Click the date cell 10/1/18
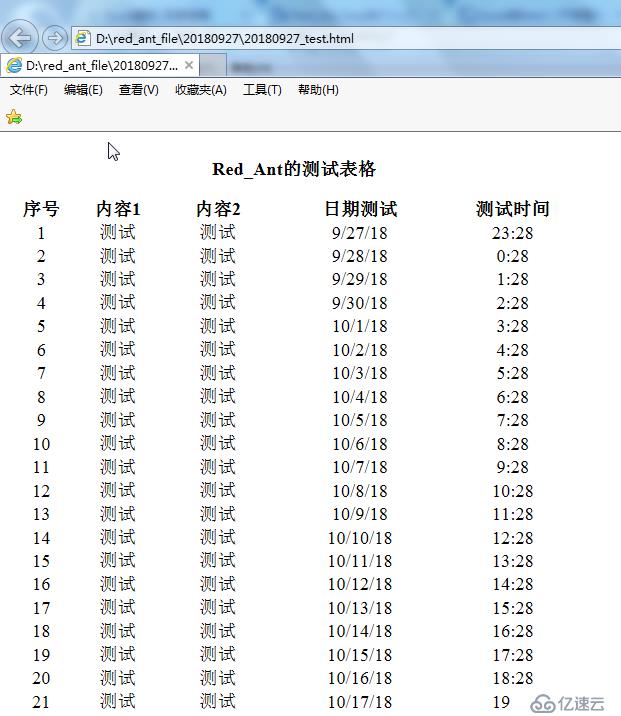The height and width of the screenshot is (716, 621). coord(360,326)
